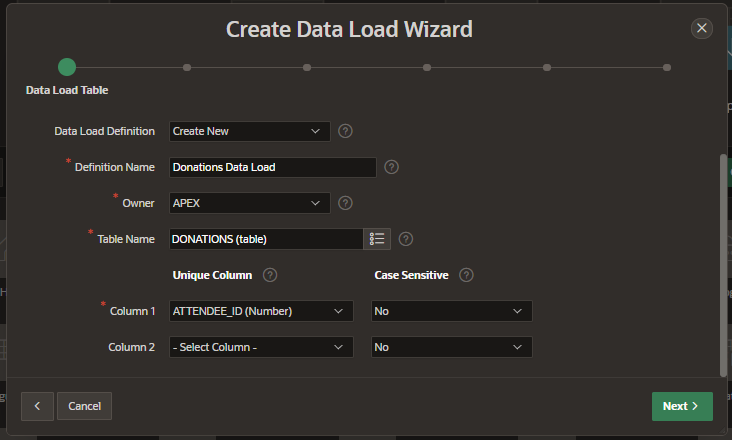Click the third wizard progress step dot
This screenshot has height=440, width=732.
(x=307, y=68)
